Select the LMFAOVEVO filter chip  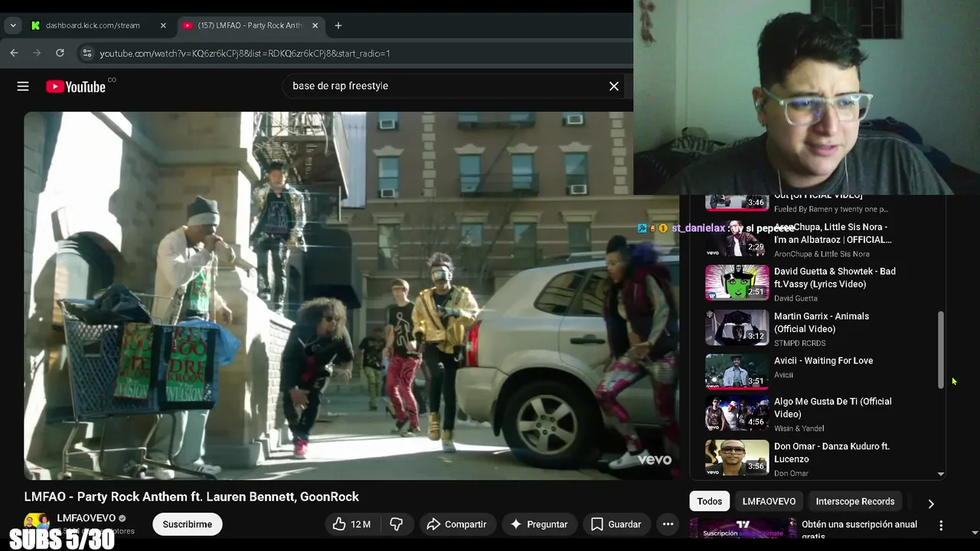tap(769, 501)
